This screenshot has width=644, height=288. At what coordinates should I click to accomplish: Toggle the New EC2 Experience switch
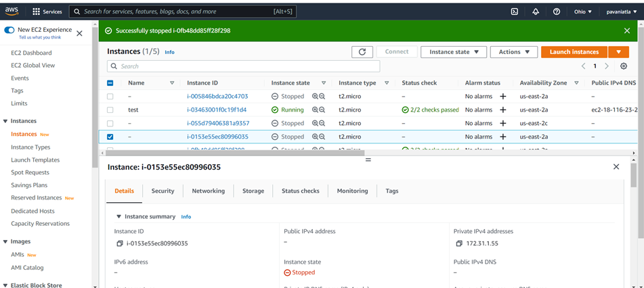pyautogui.click(x=9, y=30)
